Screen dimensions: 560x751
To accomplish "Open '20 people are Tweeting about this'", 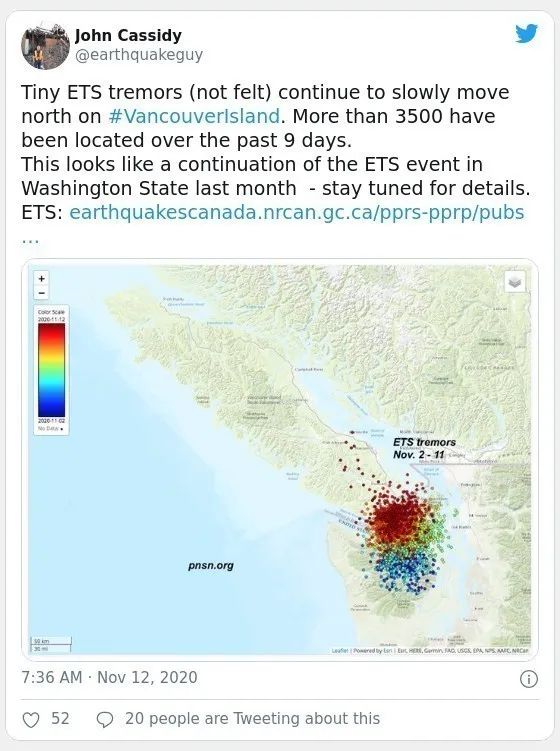I will pyautogui.click(x=252, y=719).
